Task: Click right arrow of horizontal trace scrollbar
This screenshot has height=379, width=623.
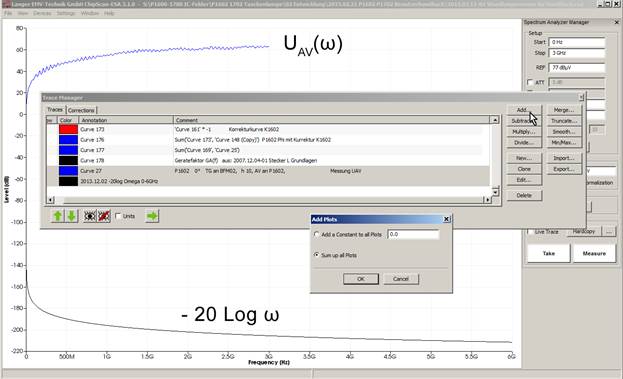Action: (488, 200)
